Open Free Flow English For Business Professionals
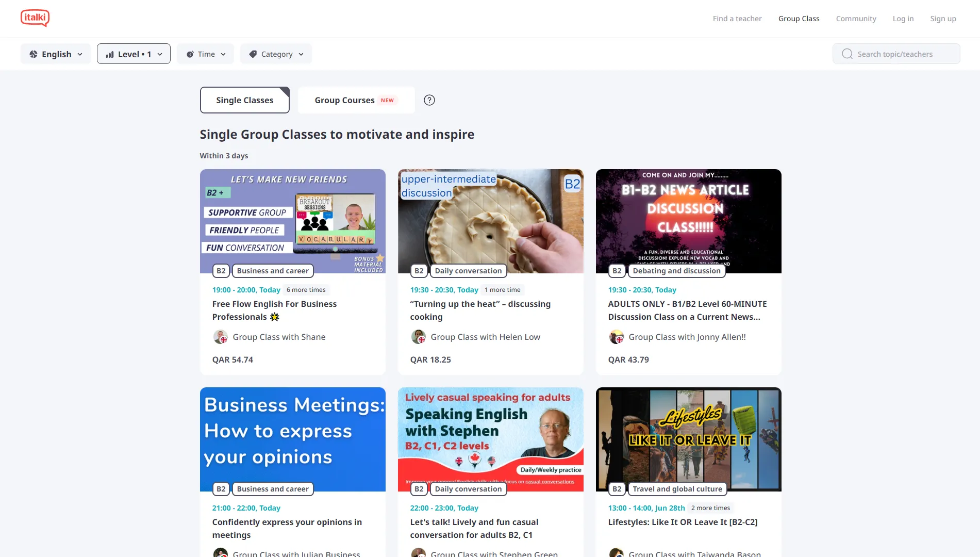The height and width of the screenshot is (557, 980). click(274, 310)
